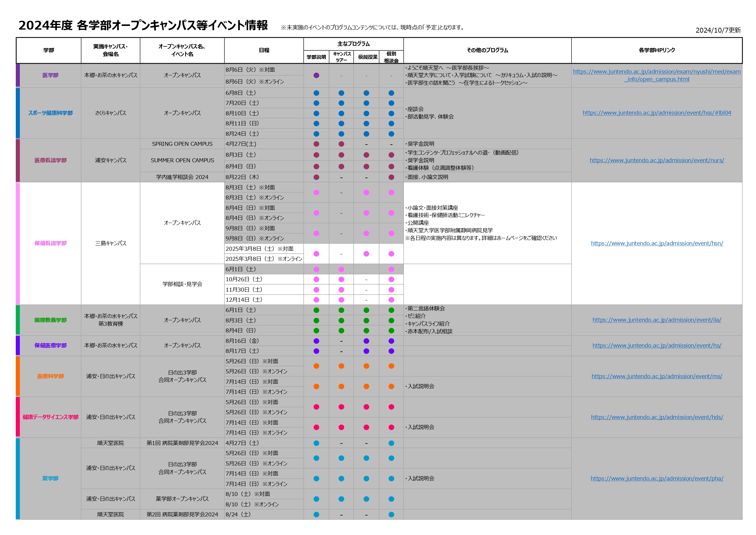
Task: Open the 保健医療学部 hs event link
Action: pyautogui.click(x=657, y=346)
